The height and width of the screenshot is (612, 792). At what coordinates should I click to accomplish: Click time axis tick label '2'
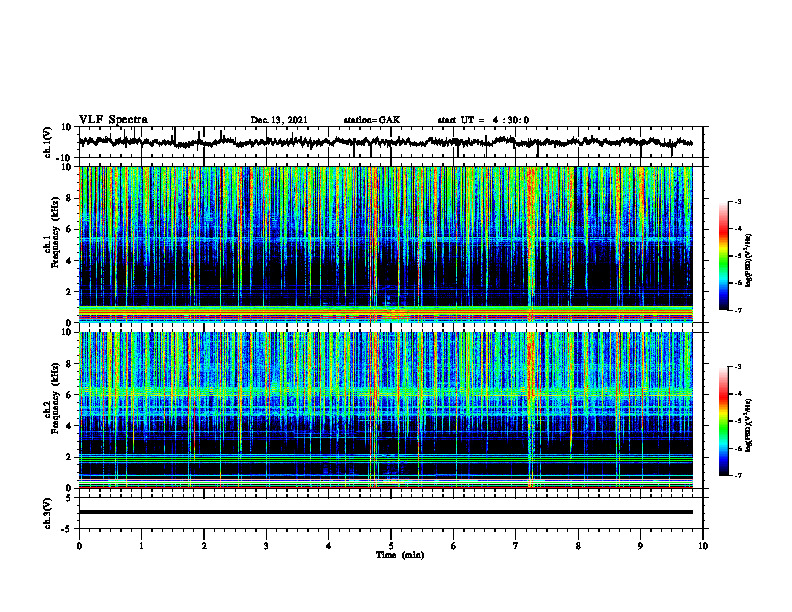204,546
